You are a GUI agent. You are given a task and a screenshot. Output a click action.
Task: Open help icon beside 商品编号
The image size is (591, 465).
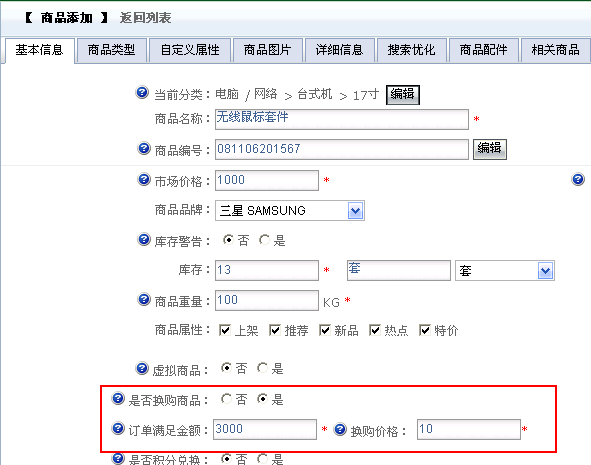tap(144, 148)
